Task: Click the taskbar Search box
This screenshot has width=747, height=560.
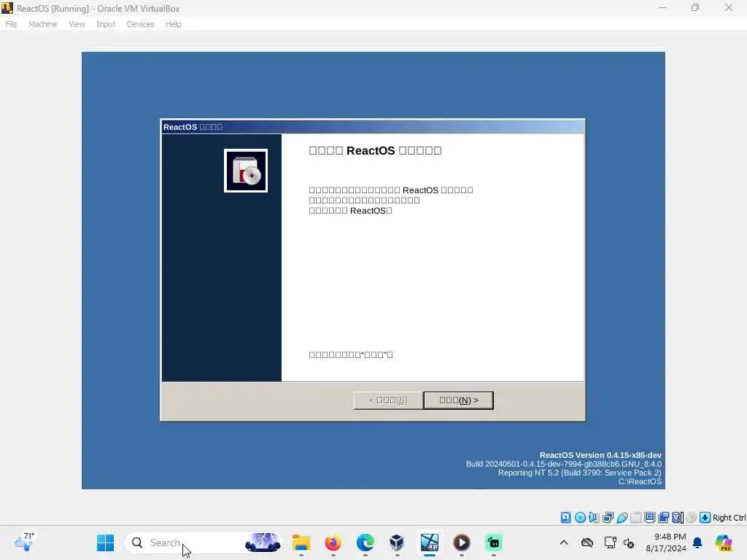Action: pyautogui.click(x=204, y=542)
